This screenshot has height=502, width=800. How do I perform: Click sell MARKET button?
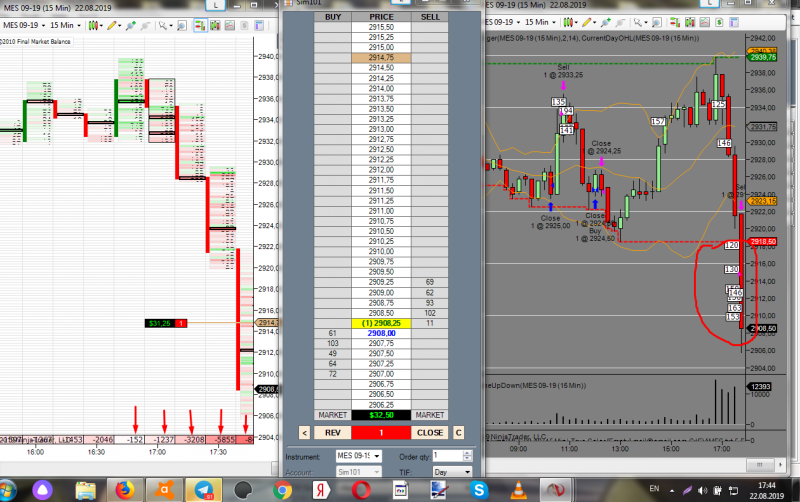click(430, 415)
